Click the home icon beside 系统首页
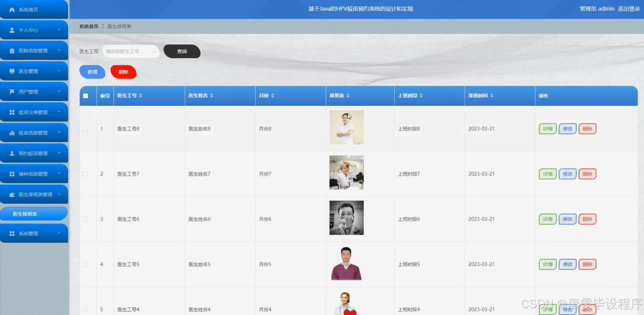644x315 pixels. point(12,10)
